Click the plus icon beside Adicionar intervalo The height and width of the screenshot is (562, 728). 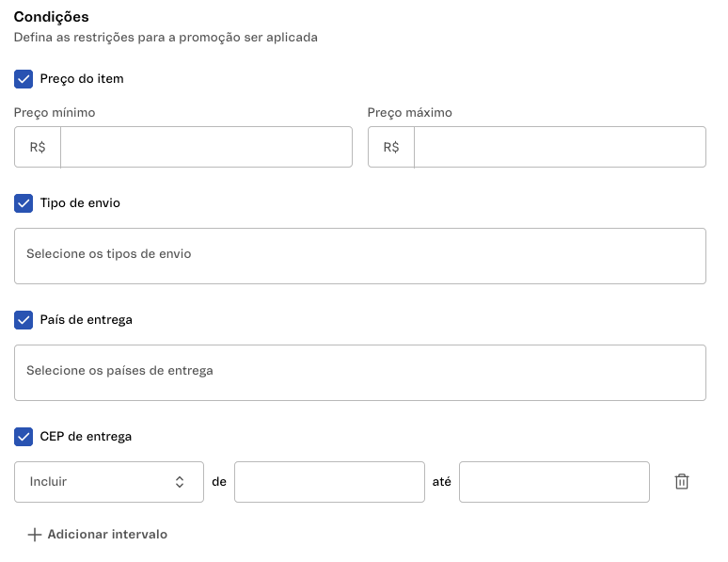point(35,535)
